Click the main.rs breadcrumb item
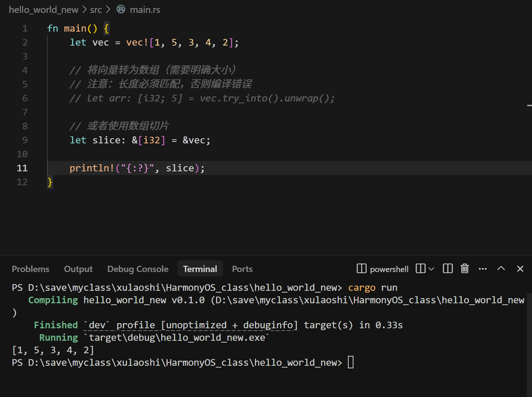532x397 pixels. pos(145,10)
